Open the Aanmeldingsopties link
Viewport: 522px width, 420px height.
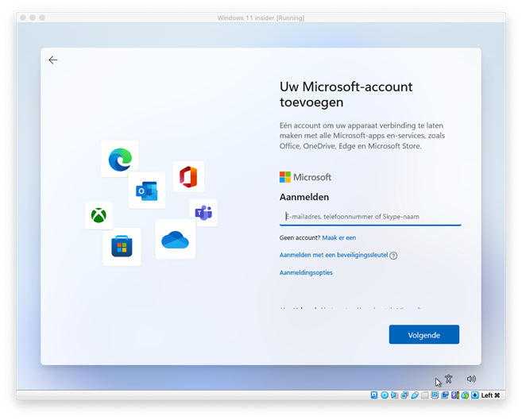306,272
